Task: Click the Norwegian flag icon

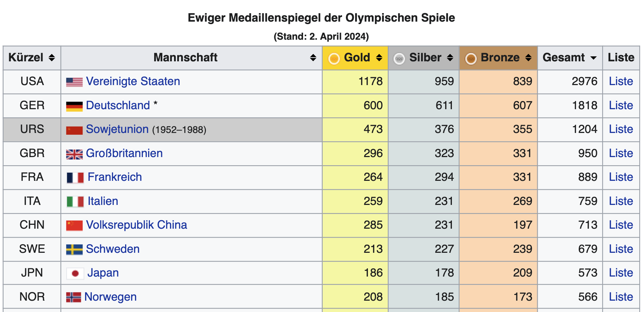Action: [x=74, y=297]
